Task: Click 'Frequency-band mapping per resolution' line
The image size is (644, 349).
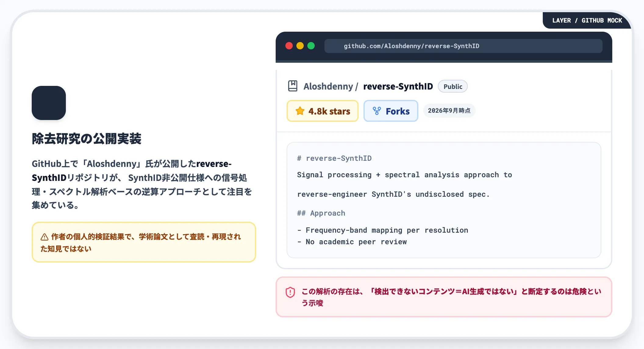Action: (x=383, y=230)
